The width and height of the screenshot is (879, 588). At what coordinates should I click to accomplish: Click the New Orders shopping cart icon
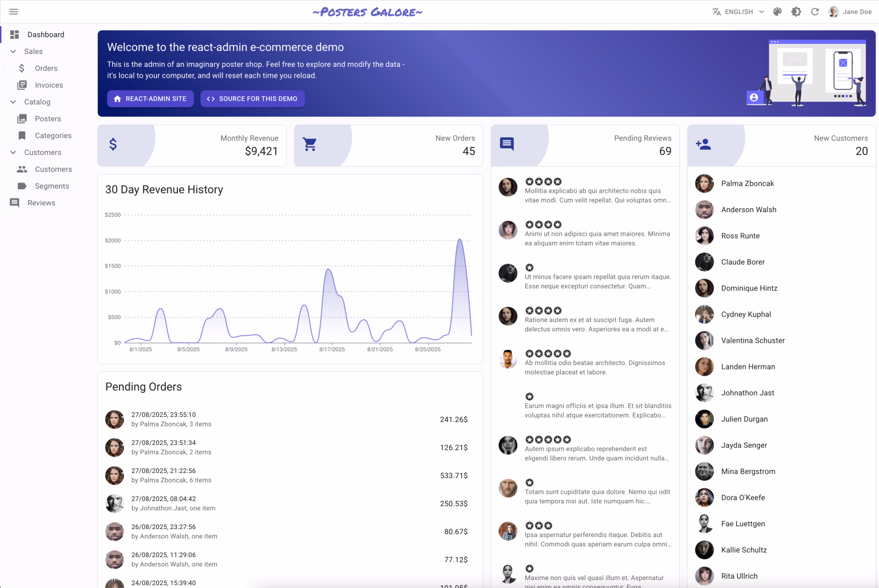coord(310,144)
